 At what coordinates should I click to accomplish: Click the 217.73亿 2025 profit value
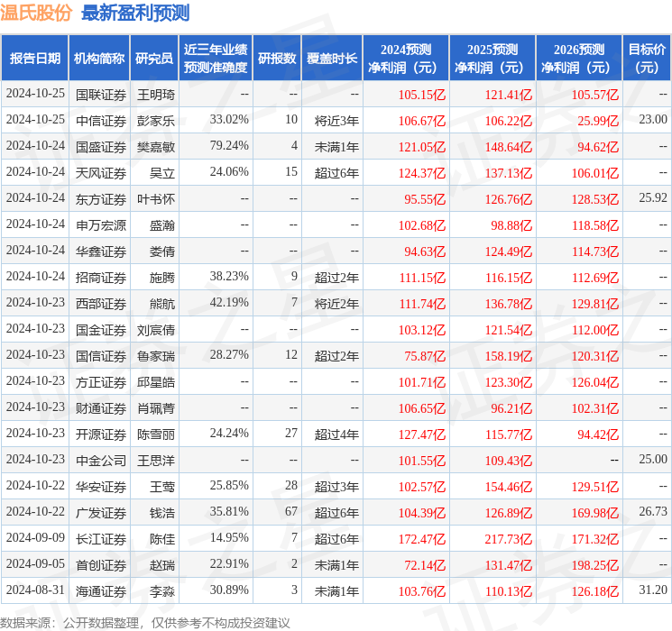click(509, 539)
